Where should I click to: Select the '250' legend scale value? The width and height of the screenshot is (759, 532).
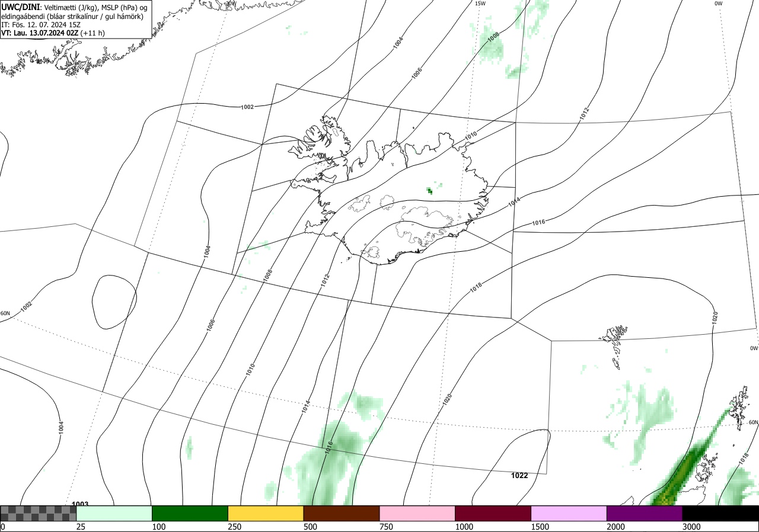pos(235,527)
